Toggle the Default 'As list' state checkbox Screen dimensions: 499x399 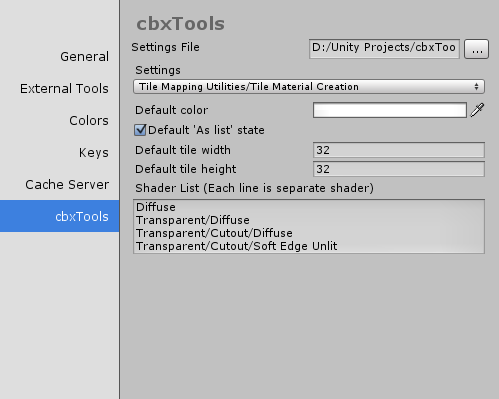(140, 130)
